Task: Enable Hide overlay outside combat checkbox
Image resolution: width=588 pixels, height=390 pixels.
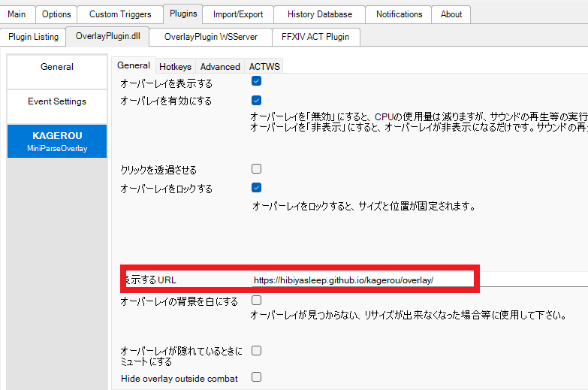Action: point(256,376)
